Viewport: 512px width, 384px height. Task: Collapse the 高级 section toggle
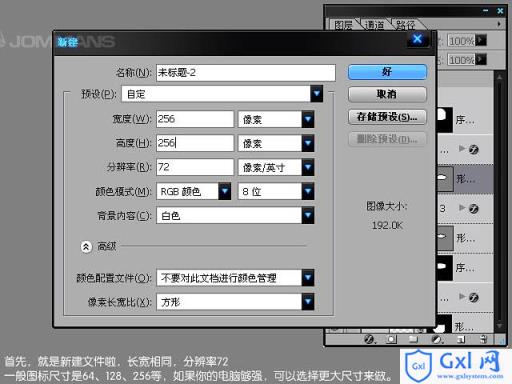86,247
